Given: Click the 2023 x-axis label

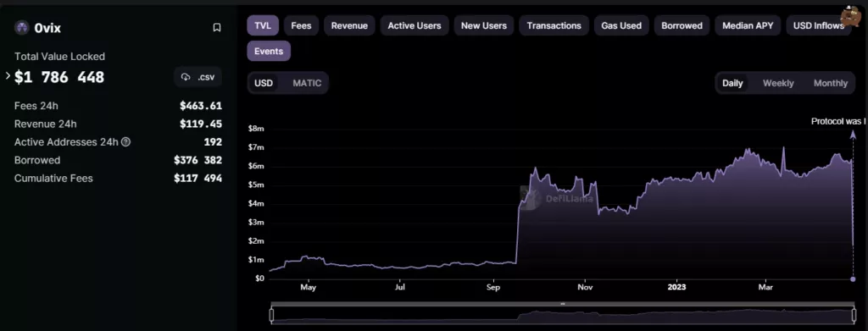Looking at the screenshot, I should click(x=676, y=287).
